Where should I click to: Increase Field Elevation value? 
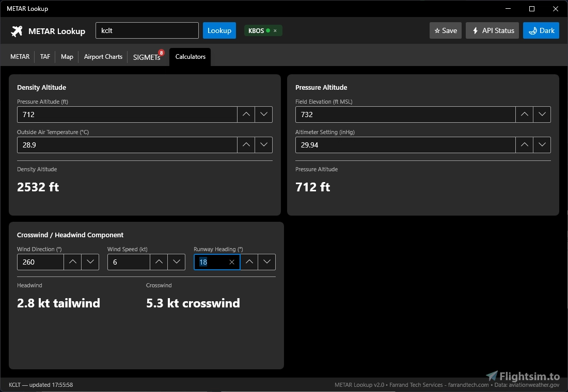pos(524,115)
